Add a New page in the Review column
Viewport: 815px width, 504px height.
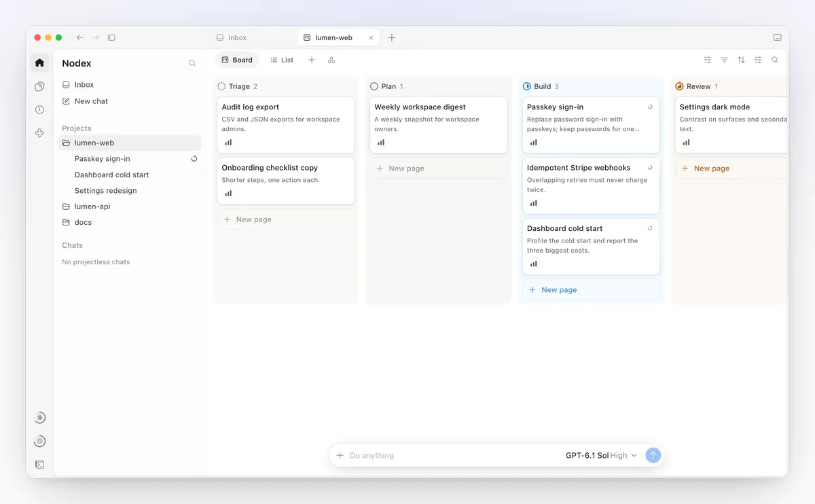[733, 168]
